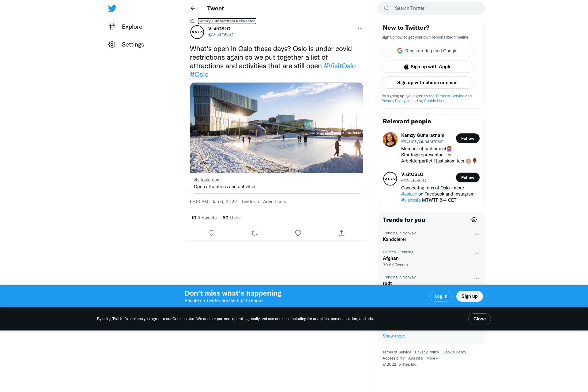Retweet using the arrows icon below tweet
This screenshot has width=588, height=392.
click(x=255, y=233)
